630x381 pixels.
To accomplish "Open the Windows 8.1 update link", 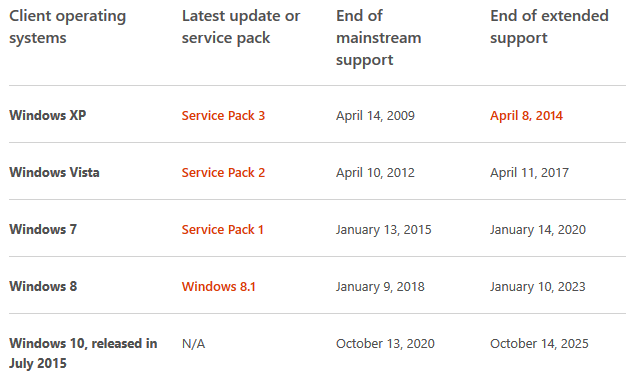I will [x=219, y=287].
